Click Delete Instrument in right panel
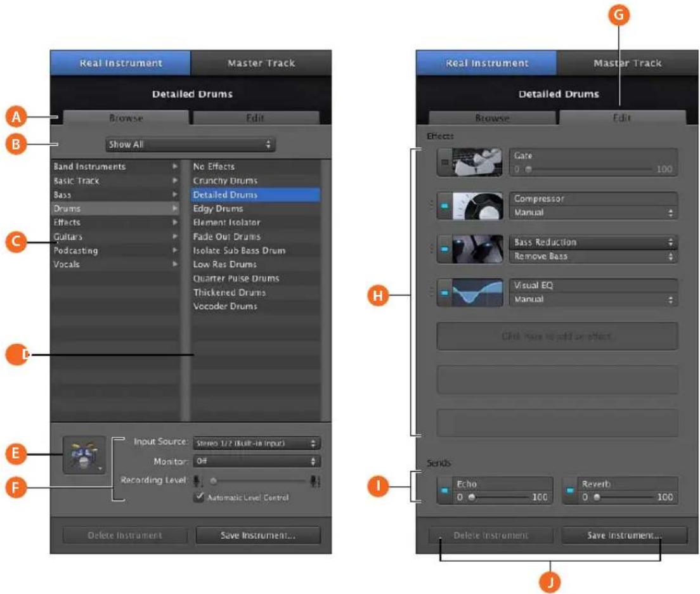 [491, 535]
